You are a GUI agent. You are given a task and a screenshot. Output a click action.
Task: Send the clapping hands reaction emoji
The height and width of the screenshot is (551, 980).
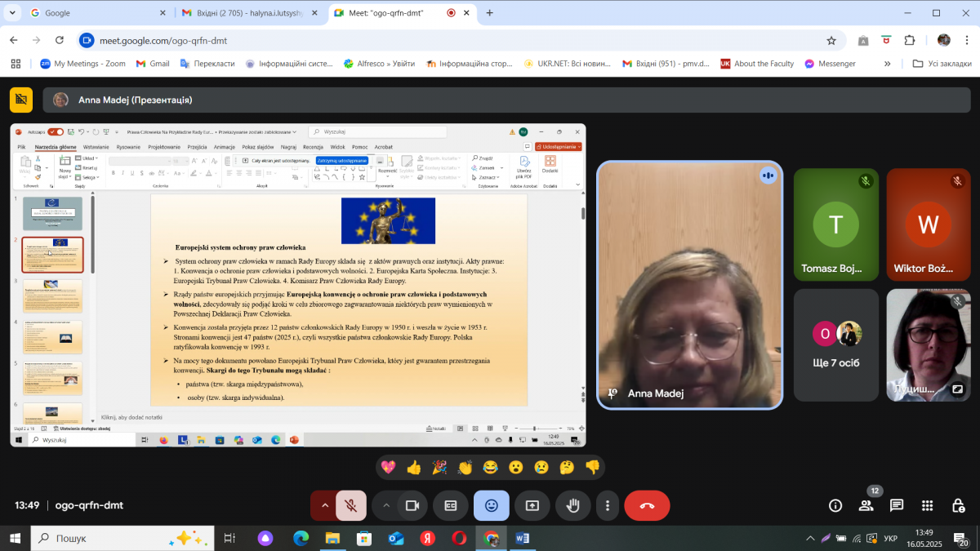(465, 467)
